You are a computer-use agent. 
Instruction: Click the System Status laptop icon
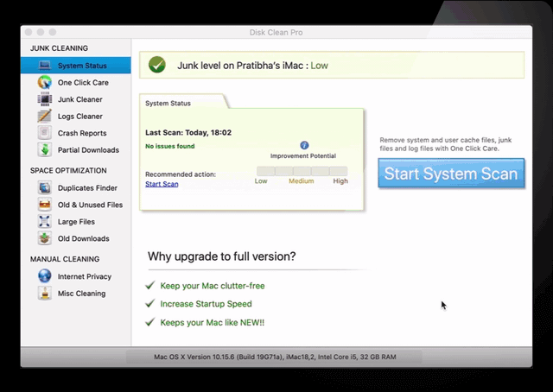click(45, 66)
